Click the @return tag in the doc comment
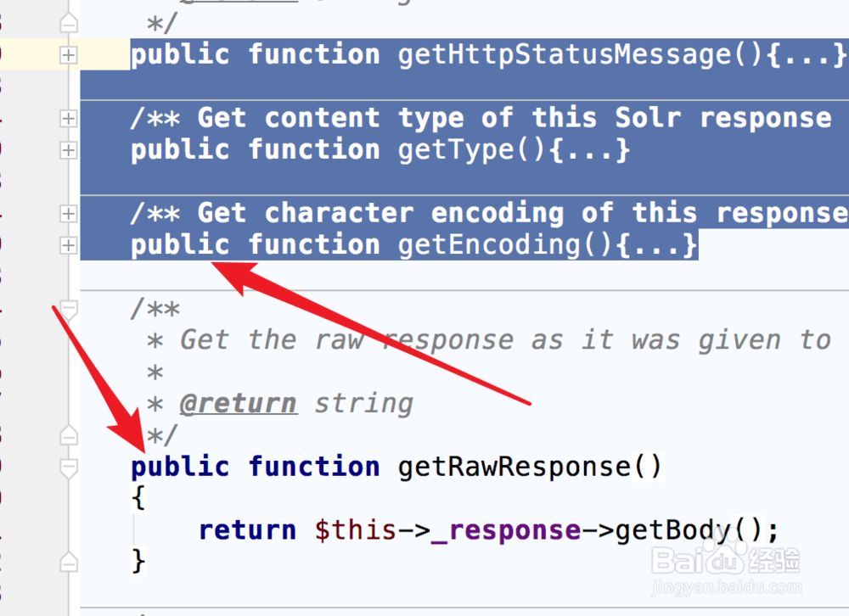849x616 pixels. click(x=239, y=403)
